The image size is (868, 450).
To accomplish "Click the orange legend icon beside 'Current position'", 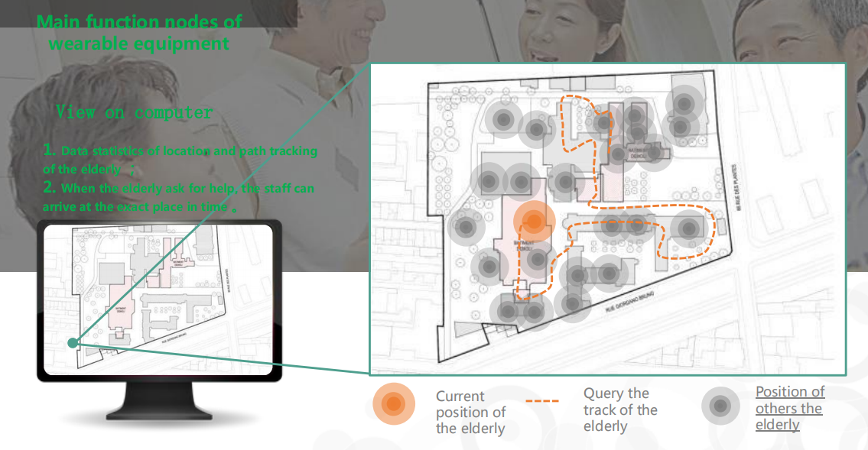I will (394, 403).
